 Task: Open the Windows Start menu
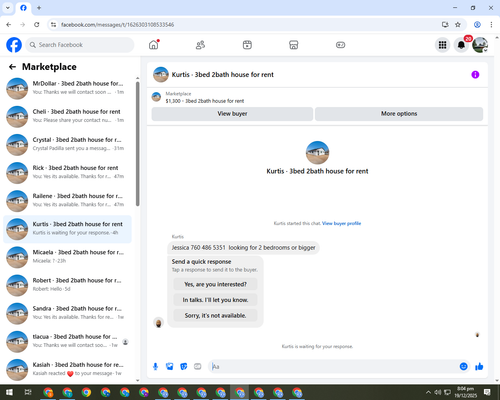click(9, 392)
